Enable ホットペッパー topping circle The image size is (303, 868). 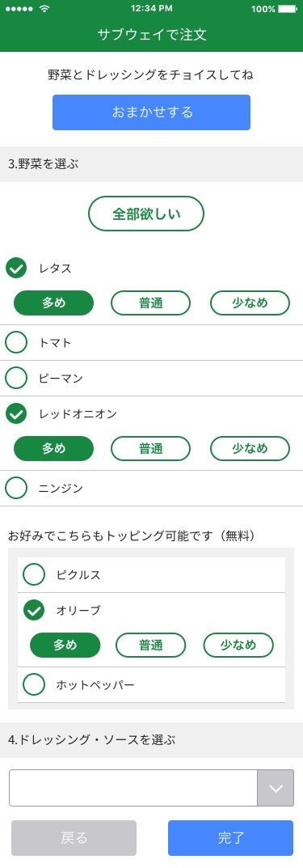point(34,684)
